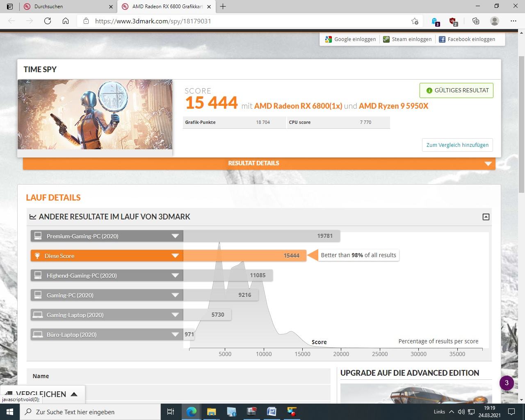525x420 pixels.
Task: Click monitor icon of Highend-Gaming-PC row
Action: [38, 275]
